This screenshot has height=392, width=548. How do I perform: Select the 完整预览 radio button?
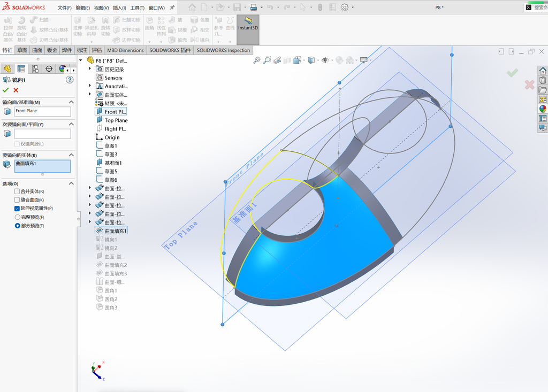pyautogui.click(x=17, y=217)
